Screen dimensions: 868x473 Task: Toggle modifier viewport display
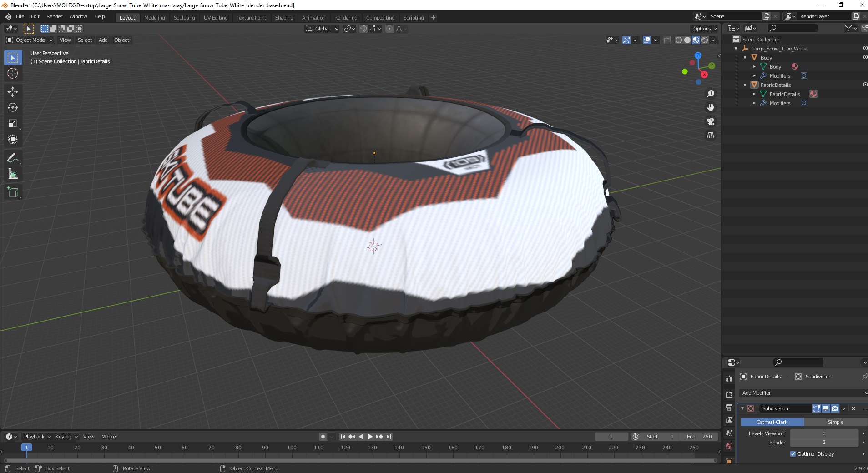[825, 408]
